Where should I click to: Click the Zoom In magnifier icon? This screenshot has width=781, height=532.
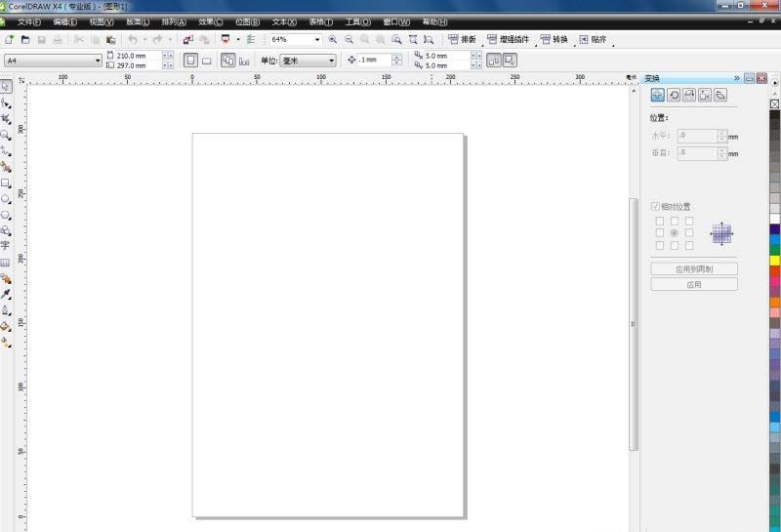tap(333, 40)
